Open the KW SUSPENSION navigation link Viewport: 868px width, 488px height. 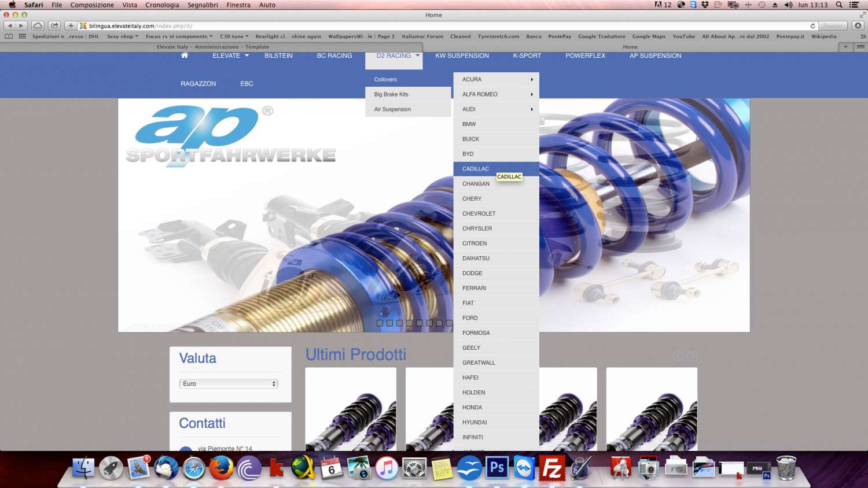pos(462,56)
